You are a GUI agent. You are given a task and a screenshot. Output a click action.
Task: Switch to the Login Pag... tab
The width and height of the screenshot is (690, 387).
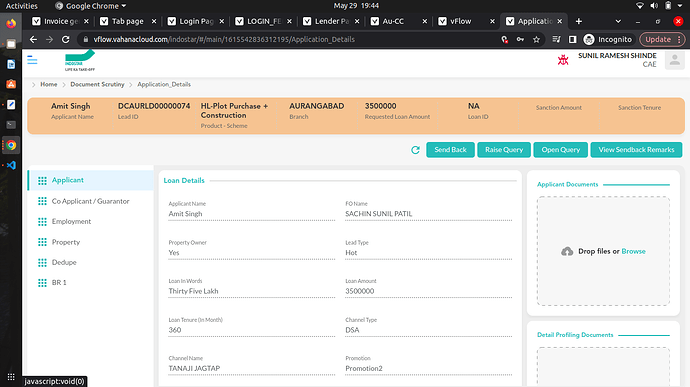196,21
